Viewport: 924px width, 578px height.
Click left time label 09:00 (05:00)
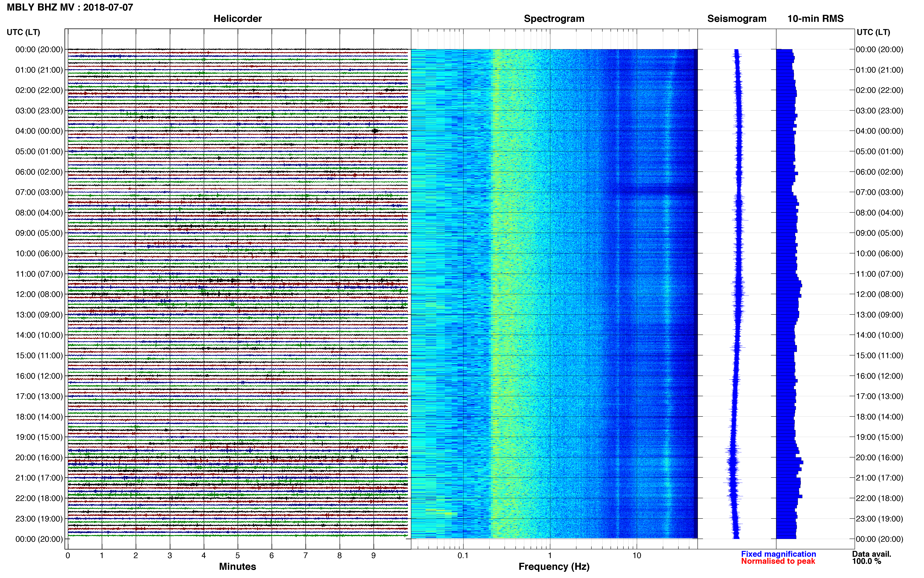pyautogui.click(x=39, y=233)
